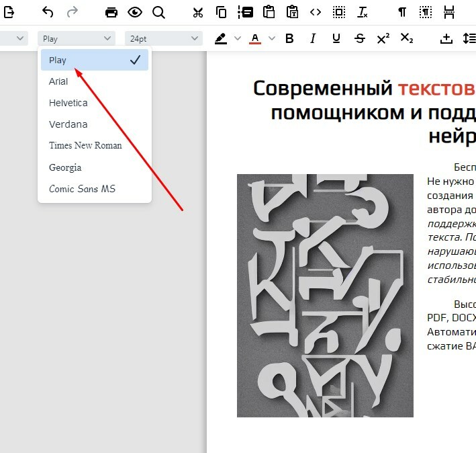Select Arial from the font list
The image size is (476, 453).
58,81
